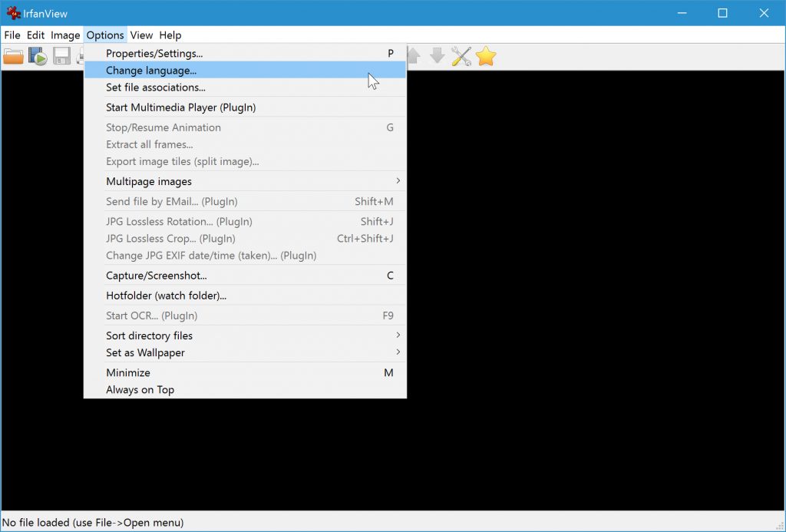The image size is (786, 532).
Task: Expand the Sort directory files submenu
Action: point(149,335)
